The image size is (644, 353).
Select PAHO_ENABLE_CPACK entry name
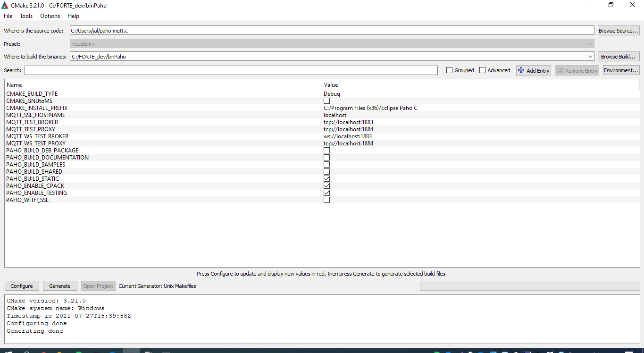35,186
